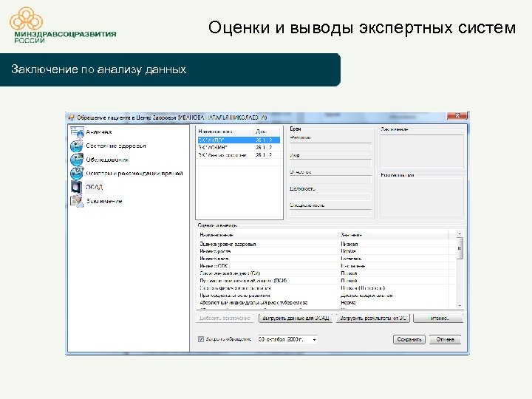Click the ЭСАД sidebar icon
Image resolution: width=532 pixels, height=399 pixels.
point(77,187)
